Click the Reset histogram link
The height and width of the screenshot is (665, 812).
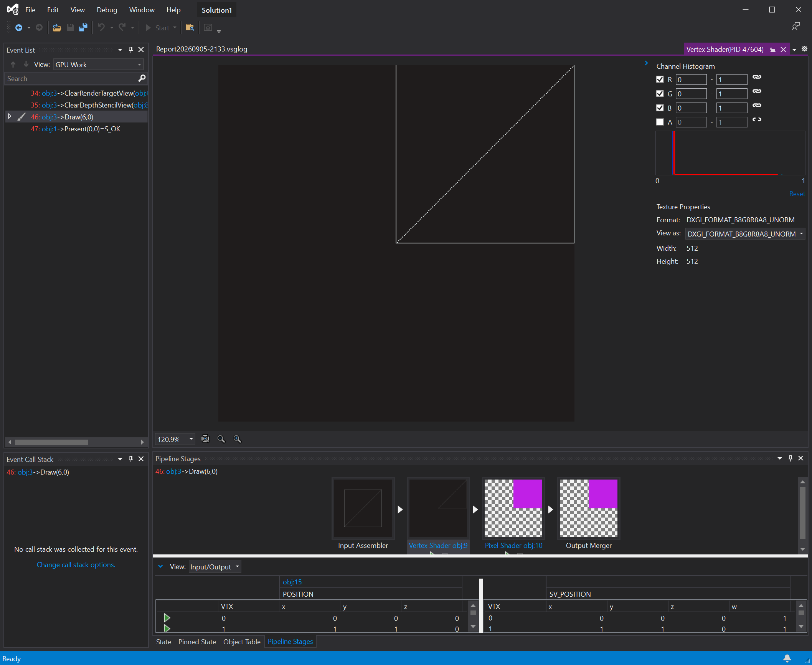tap(797, 194)
